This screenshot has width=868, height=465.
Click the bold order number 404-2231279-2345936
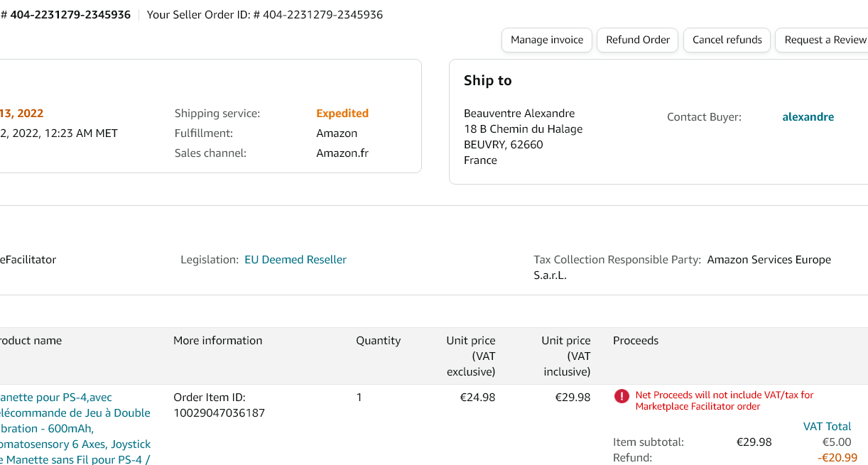click(70, 14)
